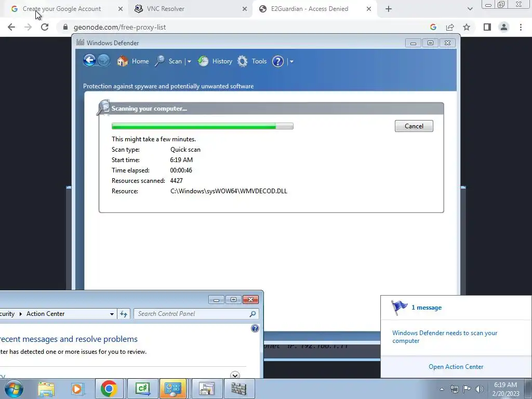Open Windows Defender from taskbar

point(239,389)
